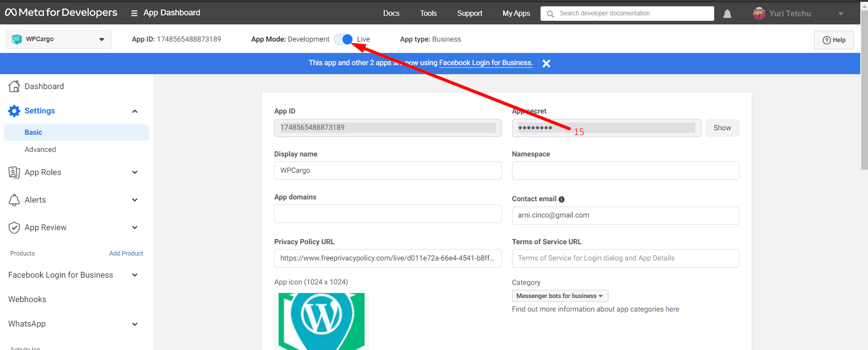Image resolution: width=868 pixels, height=350 pixels.
Task: Expand the App Roles sidebar section
Action: click(134, 172)
